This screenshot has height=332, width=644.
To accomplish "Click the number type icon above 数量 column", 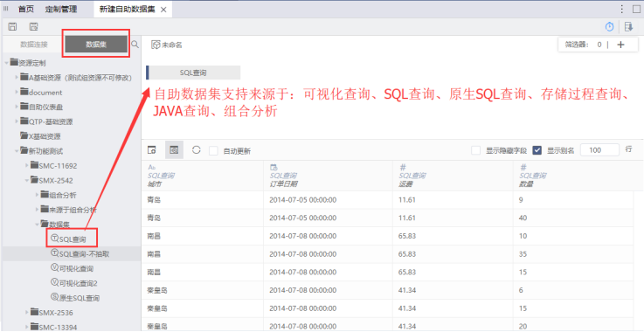I will click(x=523, y=167).
